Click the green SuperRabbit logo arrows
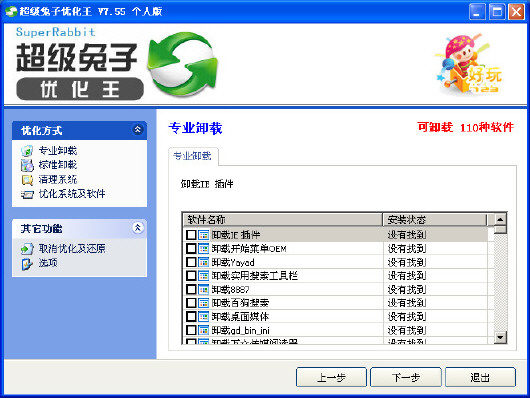 pyautogui.click(x=183, y=63)
